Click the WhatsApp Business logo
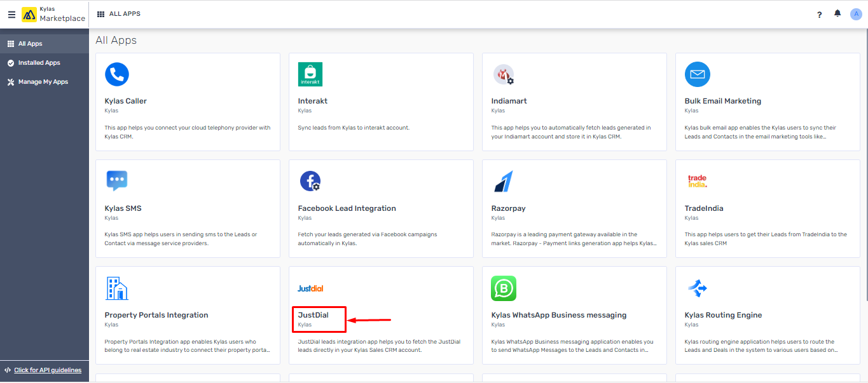 504,288
